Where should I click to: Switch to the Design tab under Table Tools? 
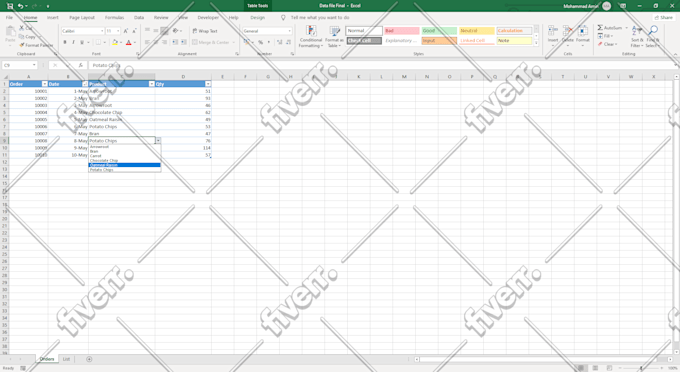tap(257, 18)
